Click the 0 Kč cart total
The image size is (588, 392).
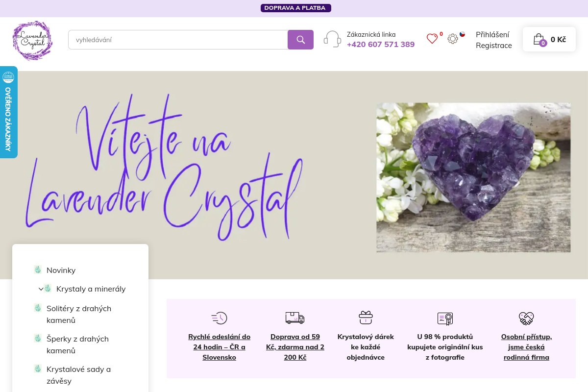(558, 39)
